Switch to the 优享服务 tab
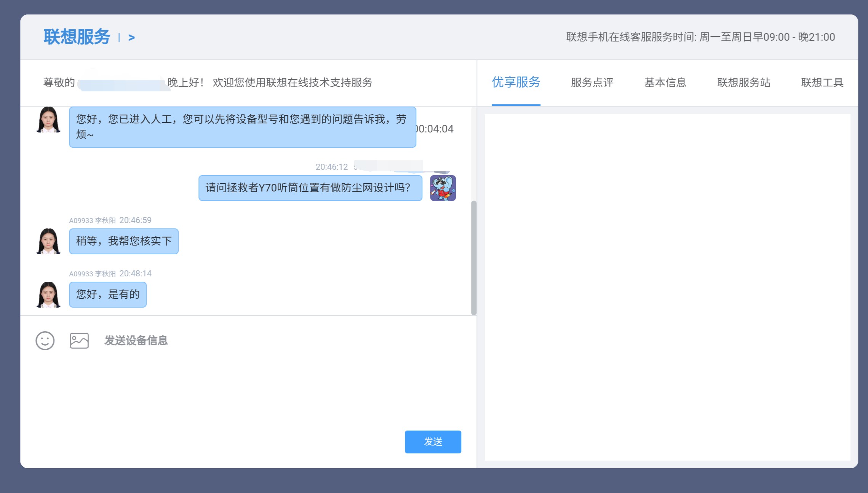The width and height of the screenshot is (868, 493). coord(516,82)
